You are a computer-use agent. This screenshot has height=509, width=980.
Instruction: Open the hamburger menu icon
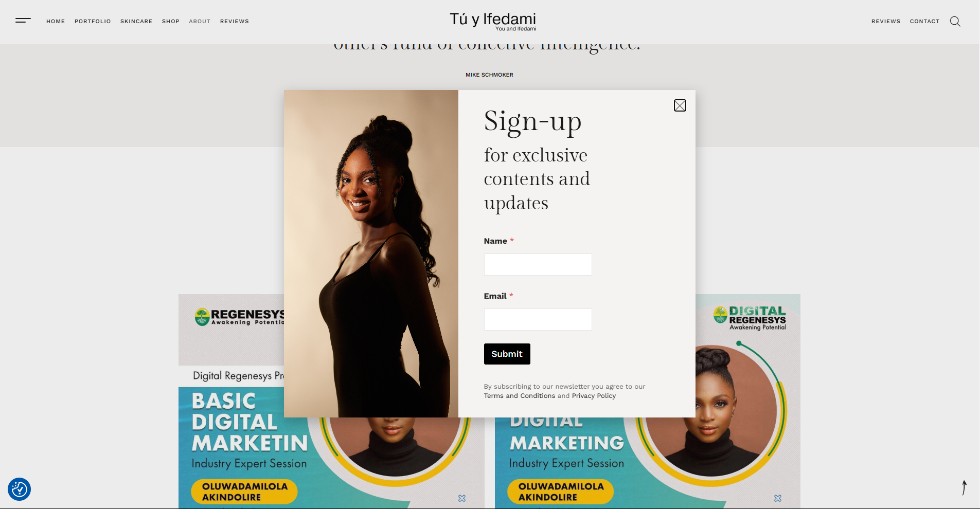click(23, 21)
